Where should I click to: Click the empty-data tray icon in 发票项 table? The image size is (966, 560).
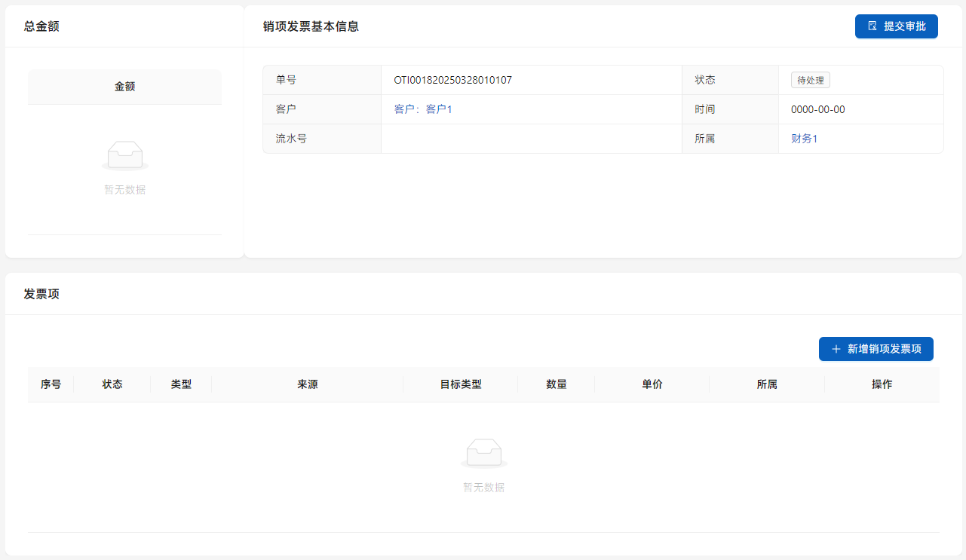tap(483, 453)
